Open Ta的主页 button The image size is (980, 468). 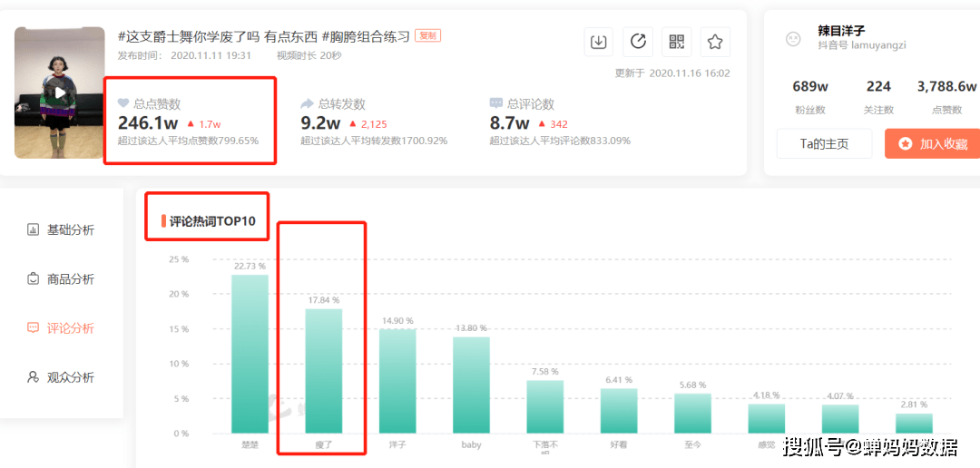pos(824,143)
